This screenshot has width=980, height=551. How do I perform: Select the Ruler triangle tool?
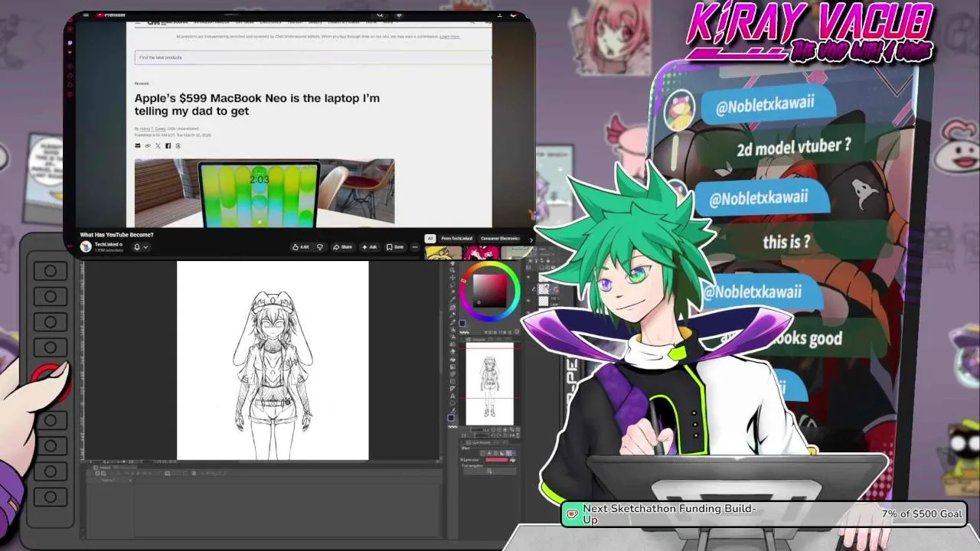pos(453,389)
